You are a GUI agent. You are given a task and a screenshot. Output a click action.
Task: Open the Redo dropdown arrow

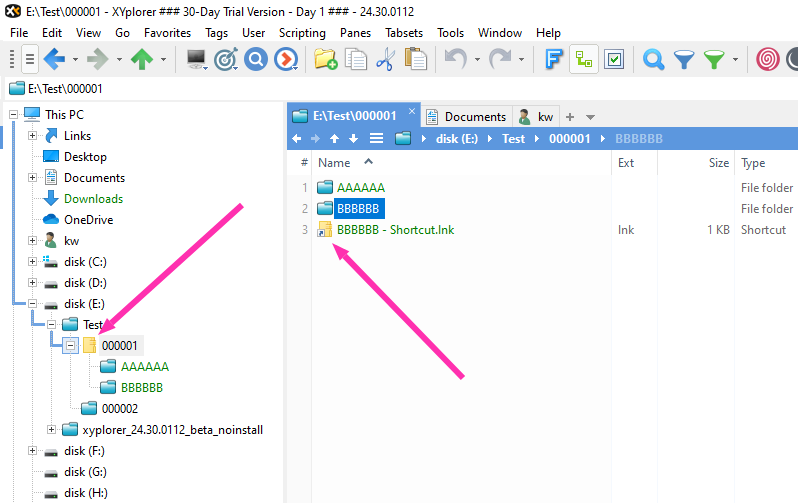[522, 60]
